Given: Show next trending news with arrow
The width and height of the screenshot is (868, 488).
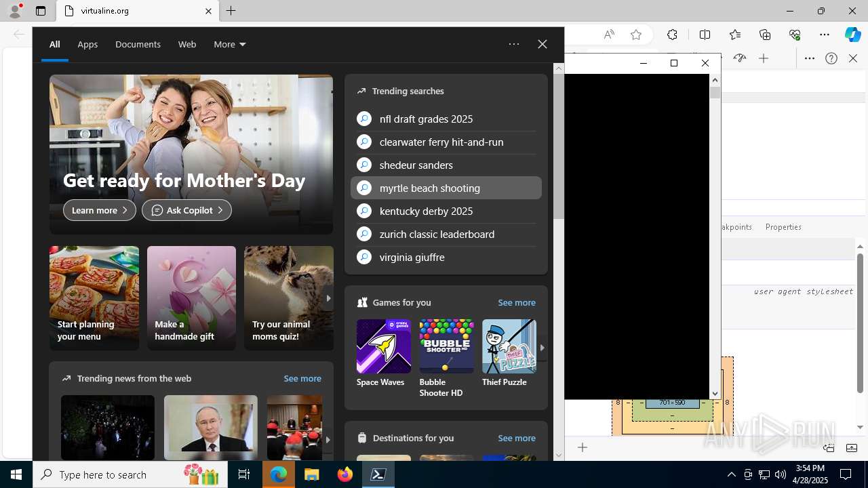Looking at the screenshot, I should 328,439.
